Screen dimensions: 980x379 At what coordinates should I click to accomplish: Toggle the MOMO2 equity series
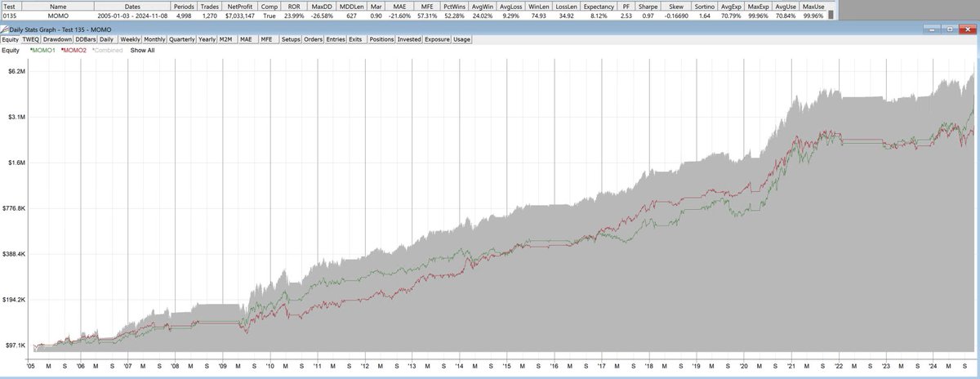click(x=75, y=51)
